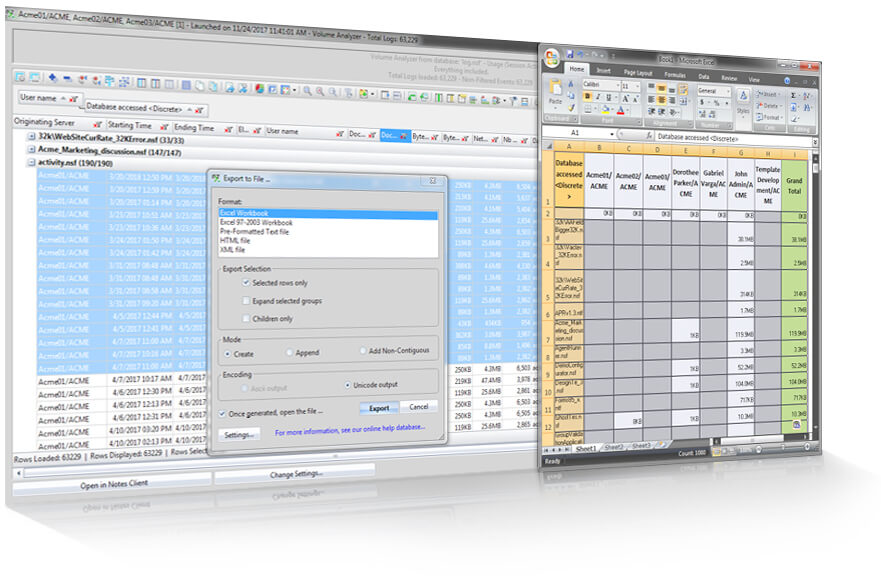
Task: Click the Center align icon in Excel
Action: click(661, 101)
